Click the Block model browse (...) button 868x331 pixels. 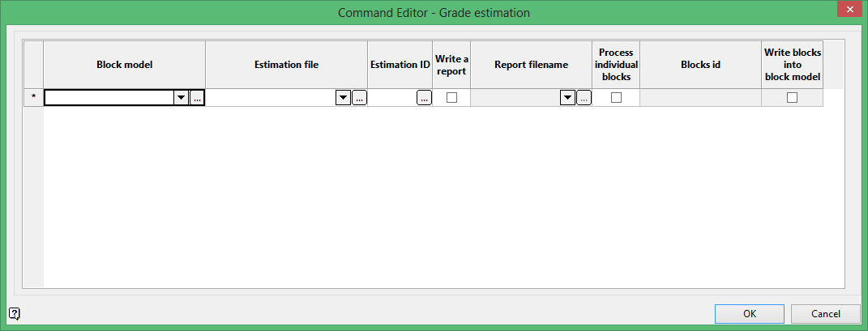(x=197, y=98)
